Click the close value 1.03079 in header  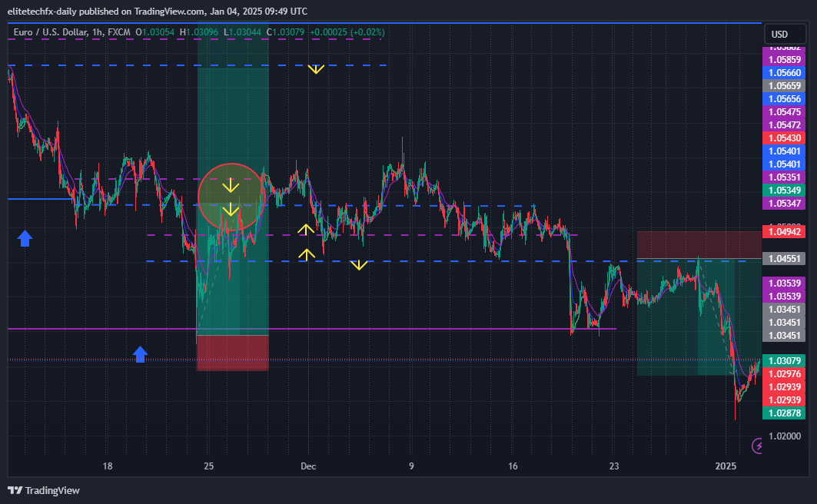point(289,32)
